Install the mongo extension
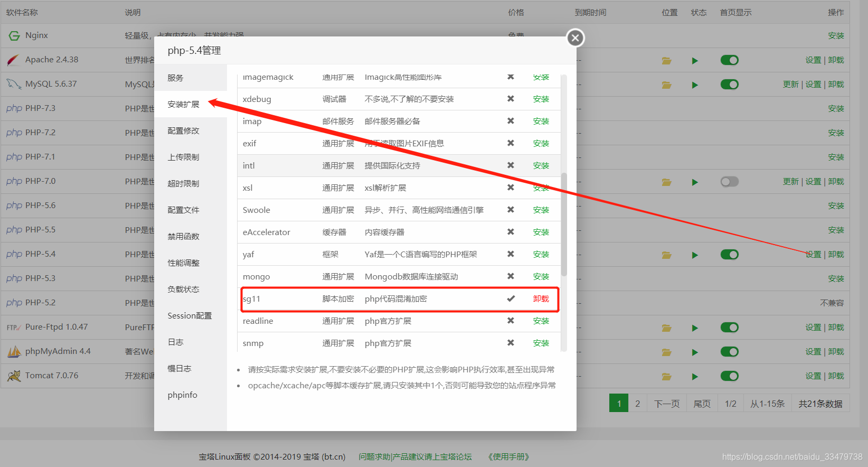The width and height of the screenshot is (868, 467). (x=541, y=276)
